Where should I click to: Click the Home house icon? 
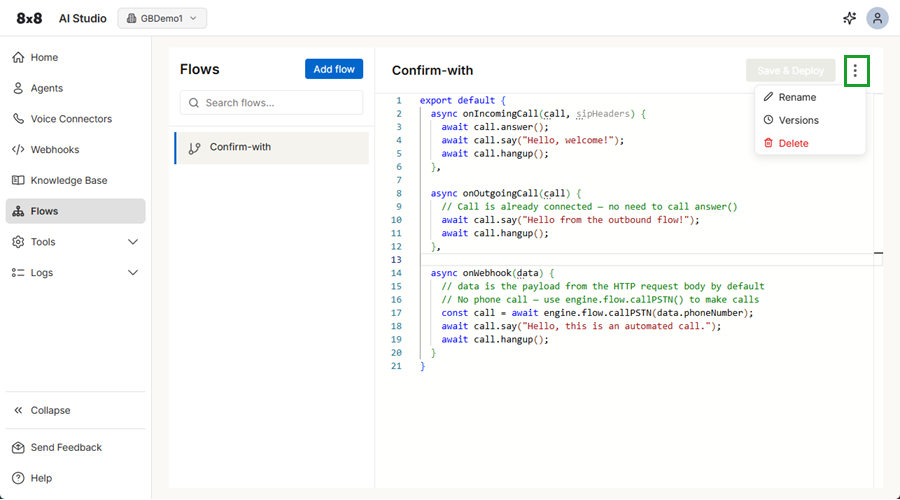point(18,57)
